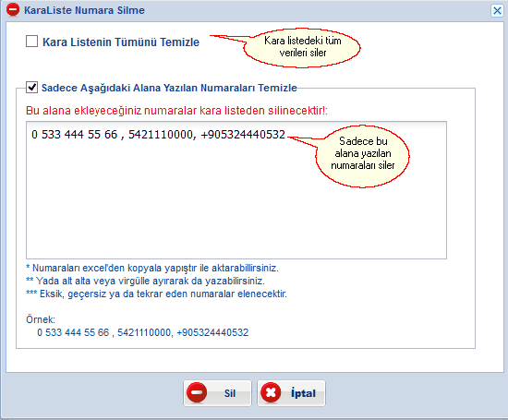The image size is (508, 420).
Task: Click the excel'den kopyala yapıştır hint line
Action: [x=152, y=268]
